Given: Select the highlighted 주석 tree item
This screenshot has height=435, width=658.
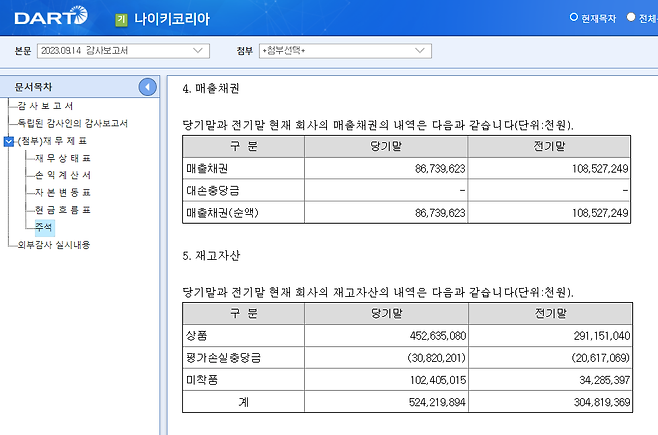Looking at the screenshot, I should pyautogui.click(x=44, y=227).
